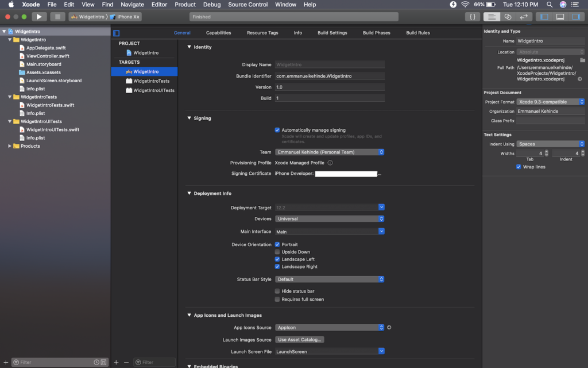Collapse the Deployment Info section

point(189,193)
